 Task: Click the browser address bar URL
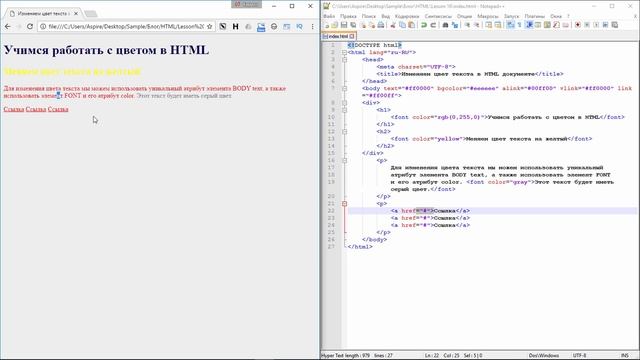(x=126, y=27)
